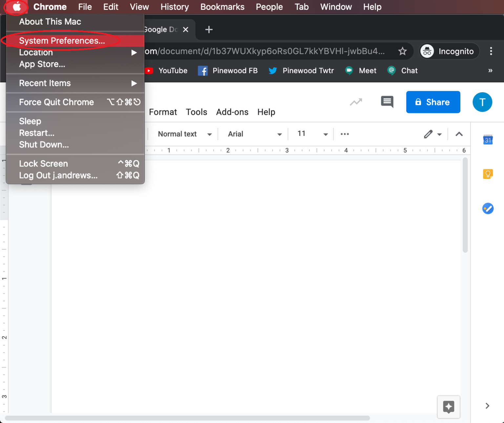Open Google Keep notes sidebar

coord(488,174)
